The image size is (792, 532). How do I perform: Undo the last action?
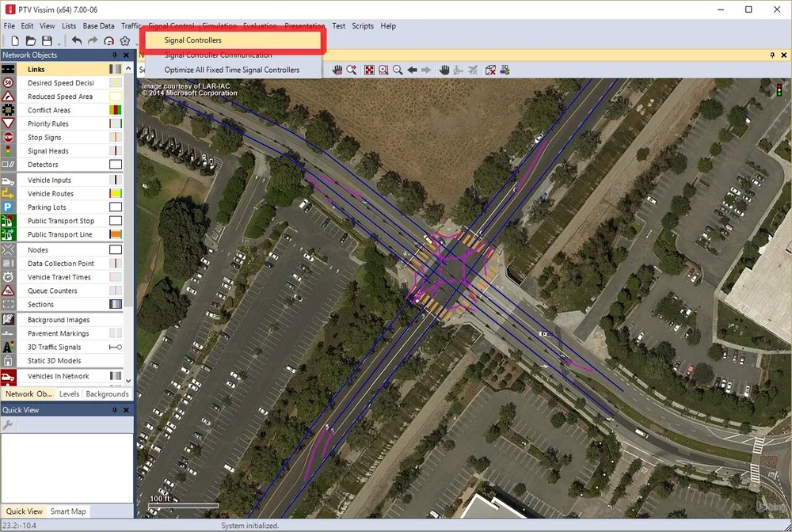pyautogui.click(x=76, y=40)
